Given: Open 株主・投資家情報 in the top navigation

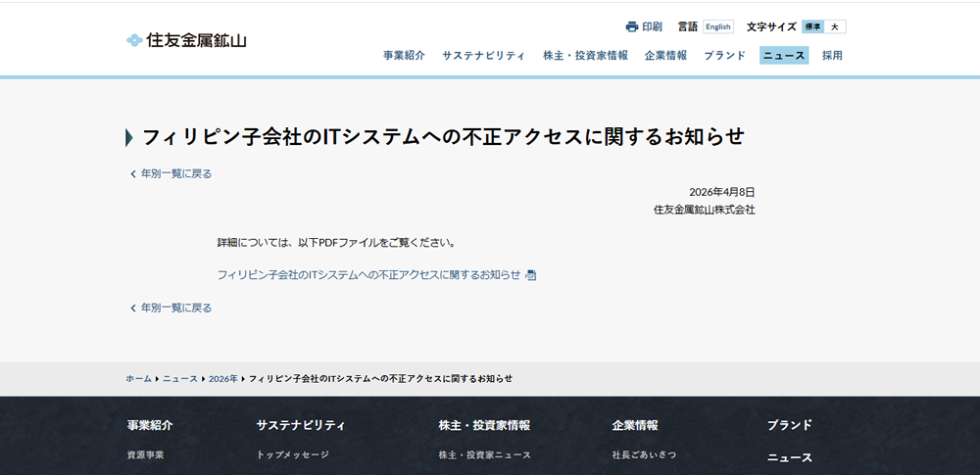Looking at the screenshot, I should [585, 56].
